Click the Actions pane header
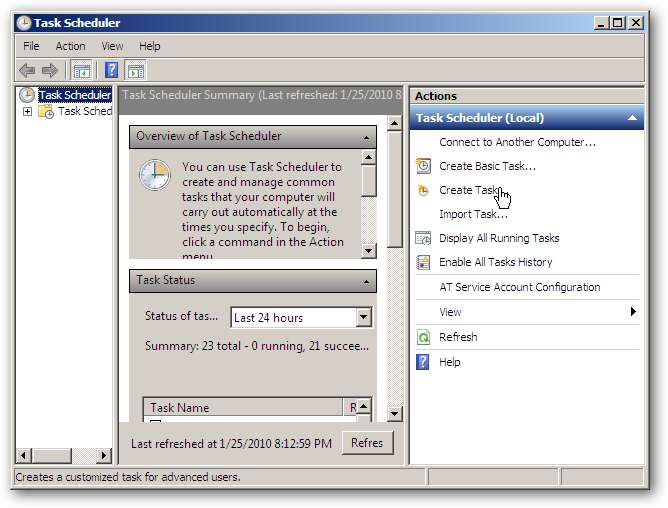The image size is (668, 508). (x=527, y=96)
